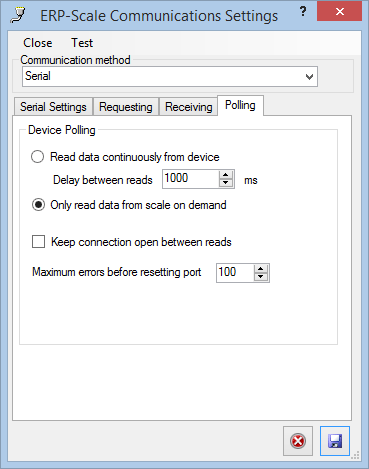Click the red cancel icon button
This screenshot has width=369, height=469.
click(298, 441)
